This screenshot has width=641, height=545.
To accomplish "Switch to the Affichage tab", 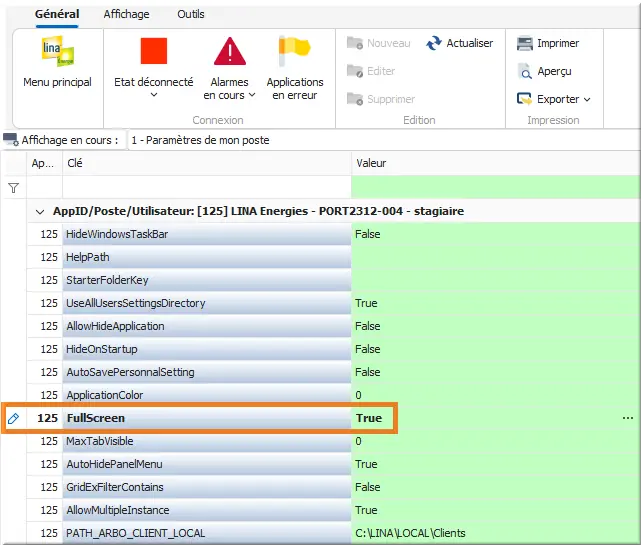I will tap(126, 14).
